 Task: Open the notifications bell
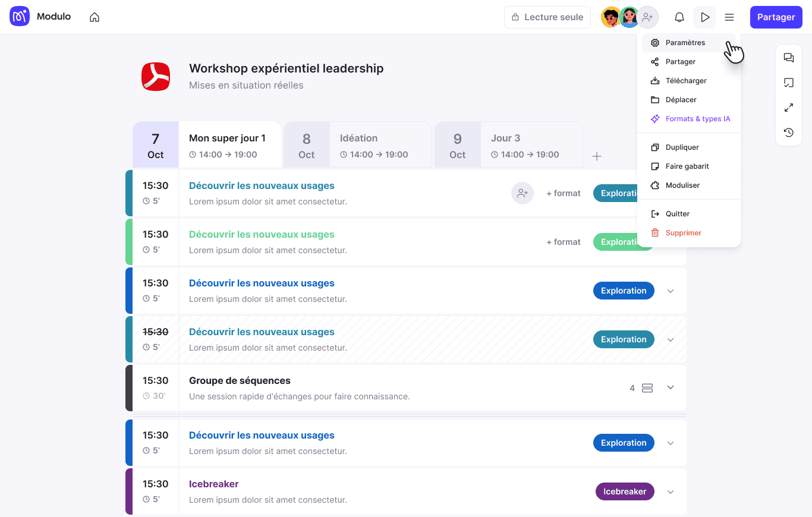pos(679,17)
